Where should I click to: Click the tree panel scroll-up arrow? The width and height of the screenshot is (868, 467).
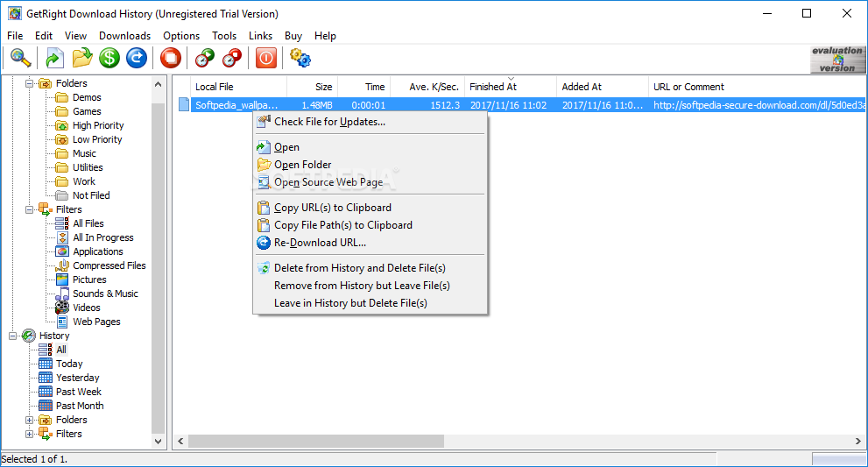[x=159, y=84]
